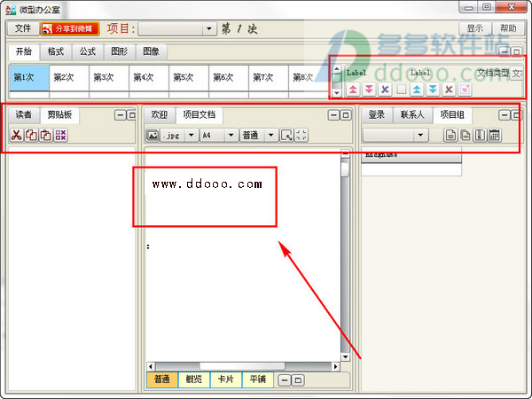Click the ruler-like icon in project group toolbar
532x399 pixels.
[480, 135]
